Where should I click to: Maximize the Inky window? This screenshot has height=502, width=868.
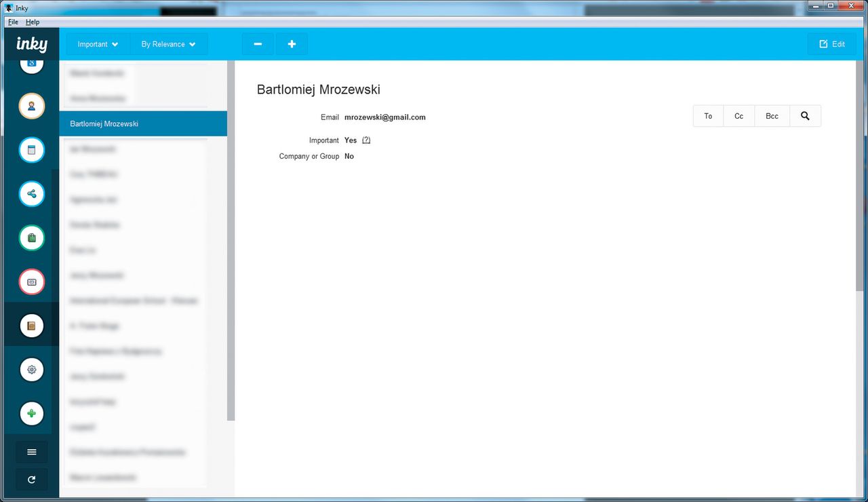click(x=831, y=5)
